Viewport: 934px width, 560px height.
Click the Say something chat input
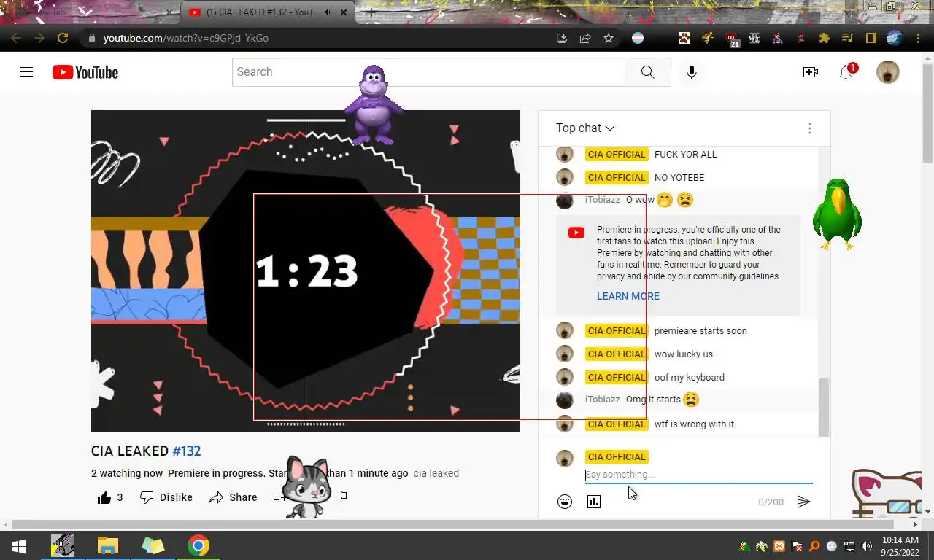(x=698, y=475)
